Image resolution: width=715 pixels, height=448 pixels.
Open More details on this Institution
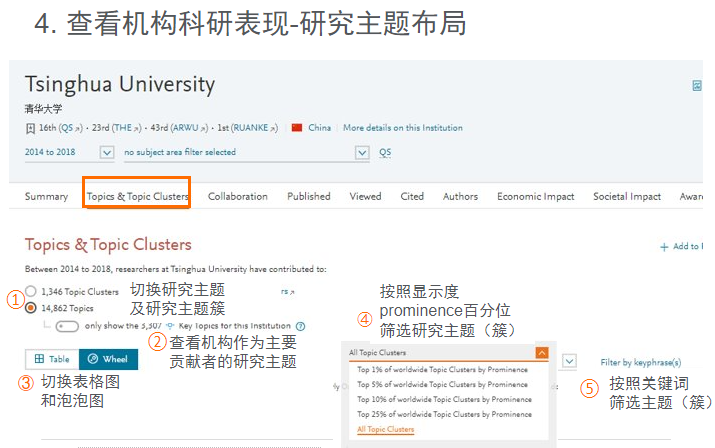point(403,128)
